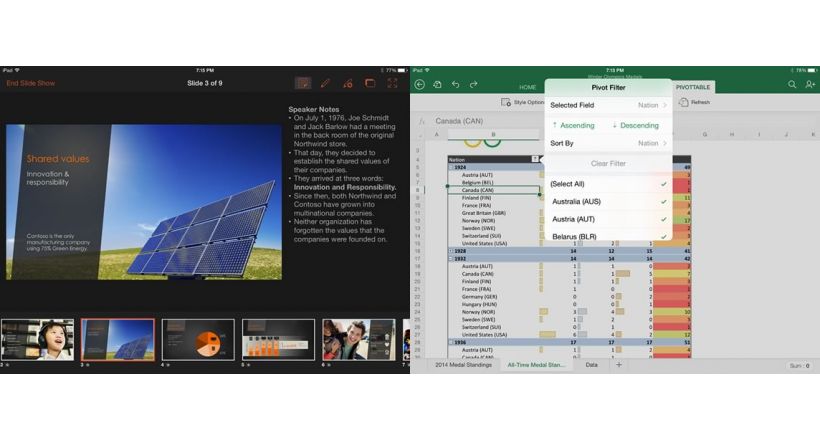The width and height of the screenshot is (820, 440).
Task: Switch to the Data sheet tab
Action: tap(591, 365)
